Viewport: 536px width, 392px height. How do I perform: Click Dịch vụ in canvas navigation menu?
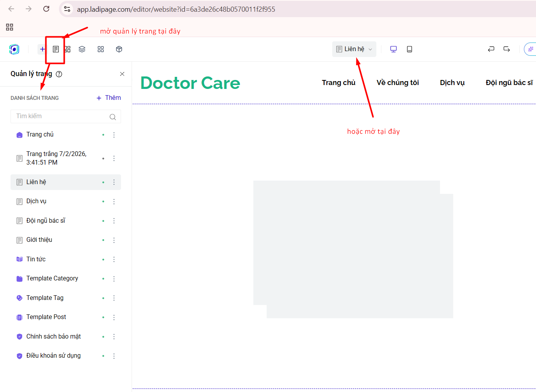coord(452,83)
